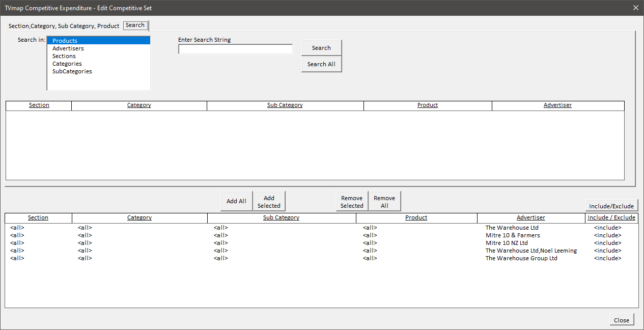The width and height of the screenshot is (644, 330).
Task: Select Products in Search in list
Action: (x=99, y=41)
